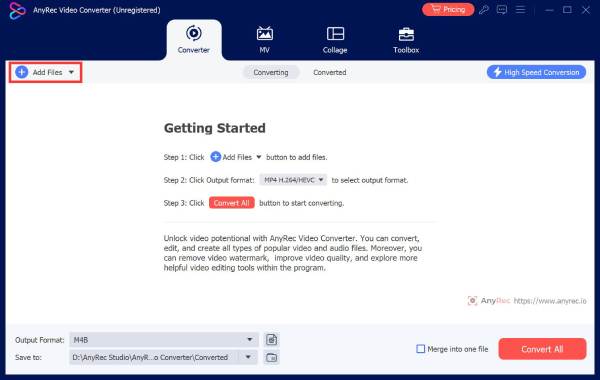Click the red Convert All button at bottom
600x380 pixels.
542,349
